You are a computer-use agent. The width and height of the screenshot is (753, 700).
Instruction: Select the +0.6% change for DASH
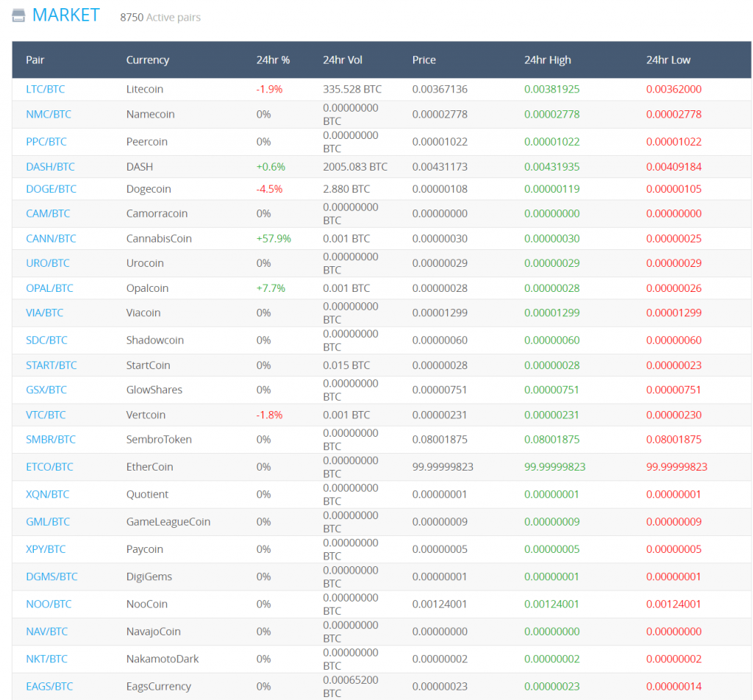271,167
